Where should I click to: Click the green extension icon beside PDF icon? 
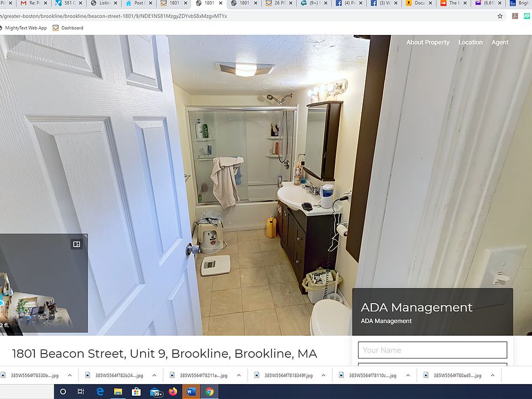(x=526, y=16)
